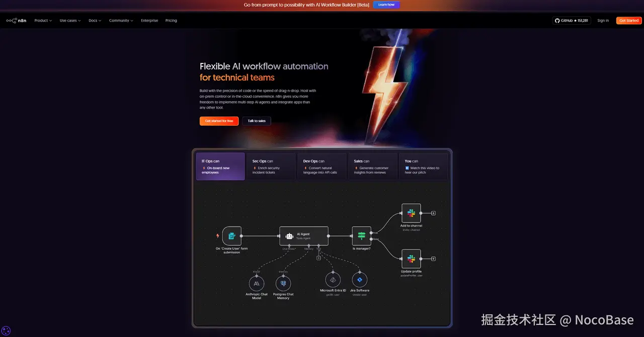Select the form submission trigger node

tap(231, 235)
